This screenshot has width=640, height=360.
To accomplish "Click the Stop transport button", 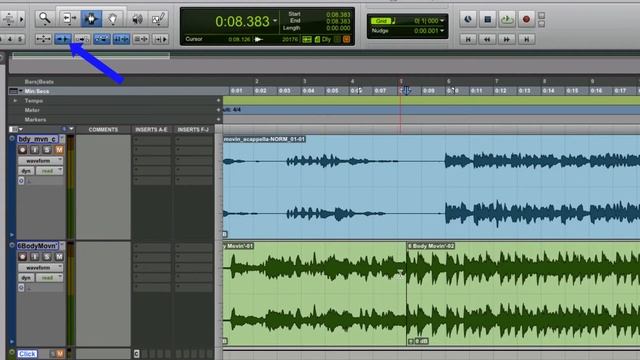I will click(x=487, y=19).
